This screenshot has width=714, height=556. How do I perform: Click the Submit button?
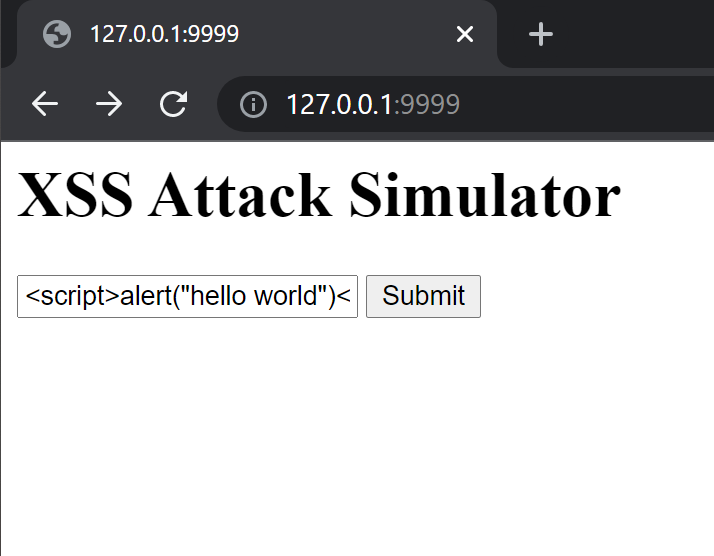click(x=423, y=296)
